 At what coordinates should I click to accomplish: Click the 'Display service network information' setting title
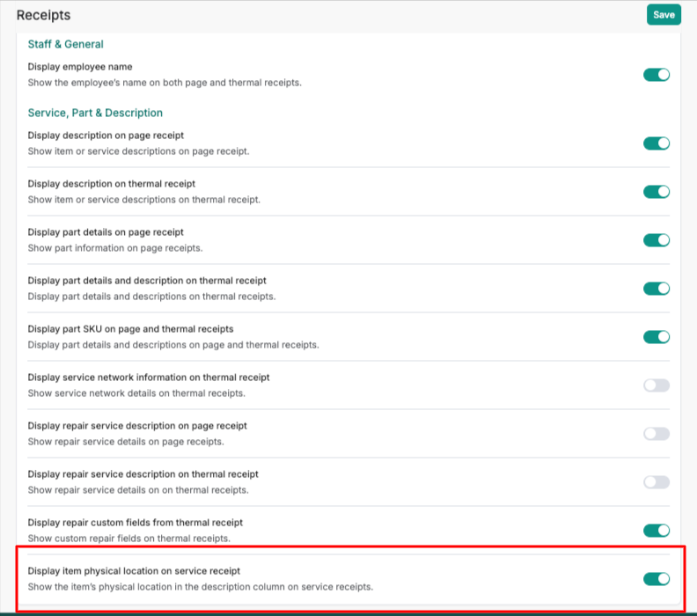pyautogui.click(x=148, y=378)
